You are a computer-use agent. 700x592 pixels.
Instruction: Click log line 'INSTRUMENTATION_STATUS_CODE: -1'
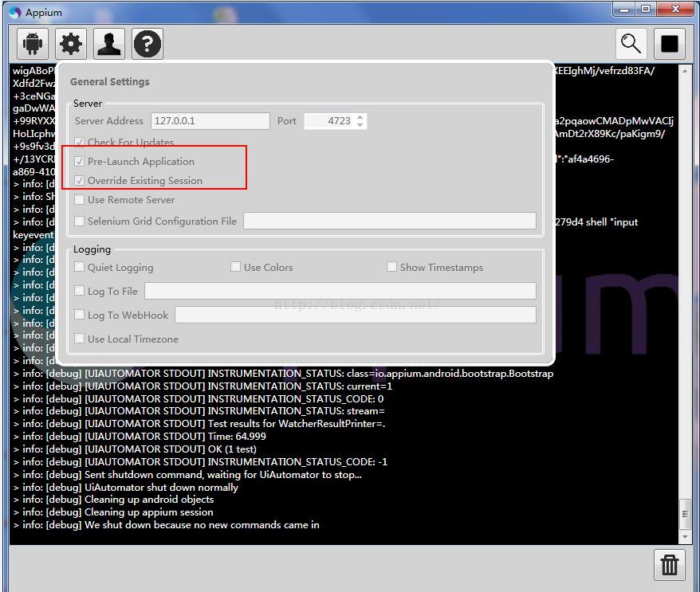point(200,462)
